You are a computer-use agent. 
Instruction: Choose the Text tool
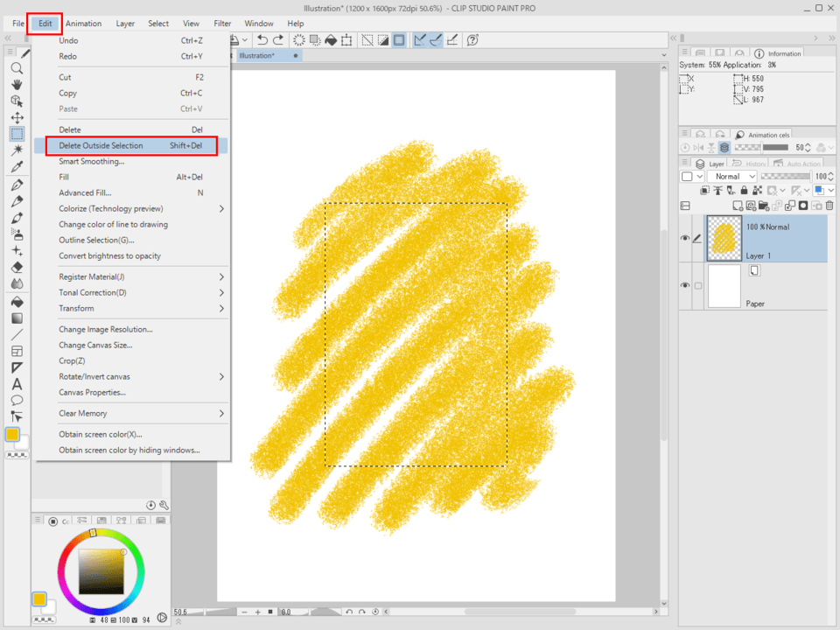click(x=17, y=384)
